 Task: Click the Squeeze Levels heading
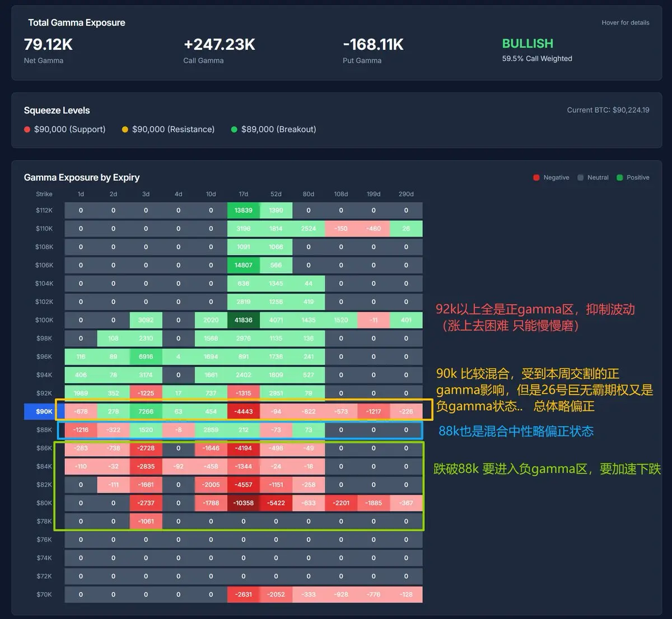[x=57, y=110]
